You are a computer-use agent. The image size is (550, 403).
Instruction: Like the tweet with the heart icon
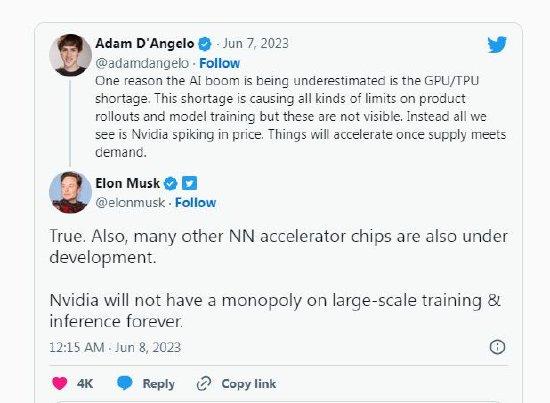[60, 383]
